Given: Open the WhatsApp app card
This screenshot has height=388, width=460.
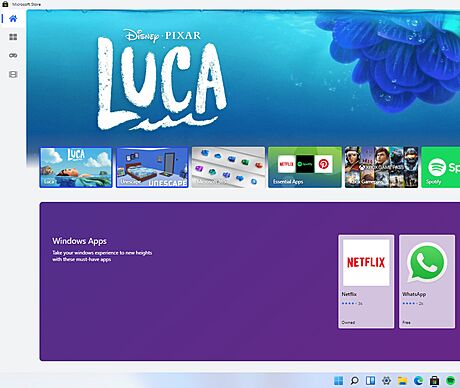Looking at the screenshot, I should (x=427, y=281).
